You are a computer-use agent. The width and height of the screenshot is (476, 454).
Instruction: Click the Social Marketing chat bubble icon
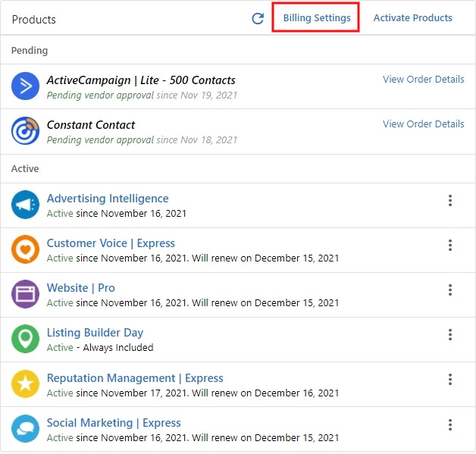tap(26, 429)
